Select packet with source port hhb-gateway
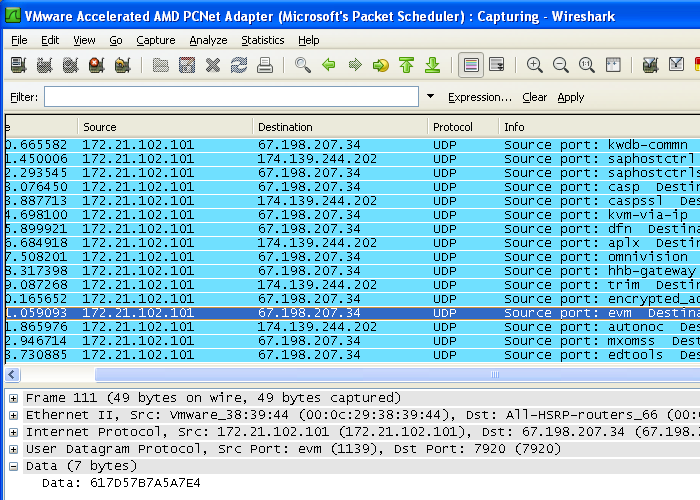 pos(352,271)
